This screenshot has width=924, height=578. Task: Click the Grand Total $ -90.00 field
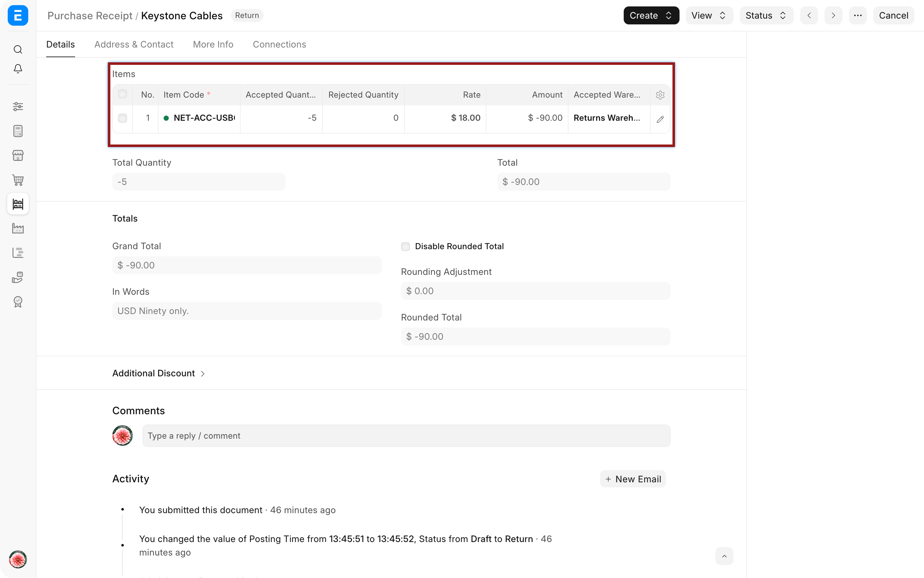(x=247, y=265)
